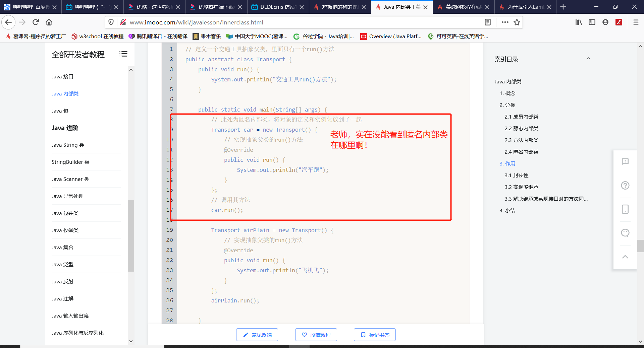This screenshot has width=644, height=348.
Task: Open the '中国大学MOOC' bookmark
Action: click(257, 36)
